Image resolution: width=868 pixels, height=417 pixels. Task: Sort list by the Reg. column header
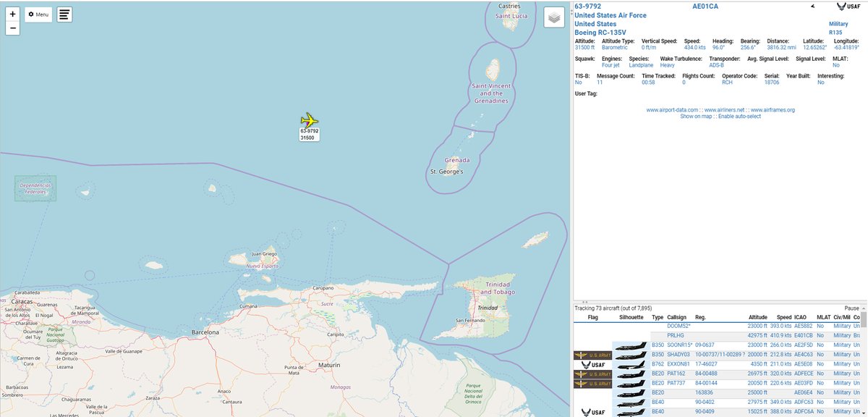point(700,318)
